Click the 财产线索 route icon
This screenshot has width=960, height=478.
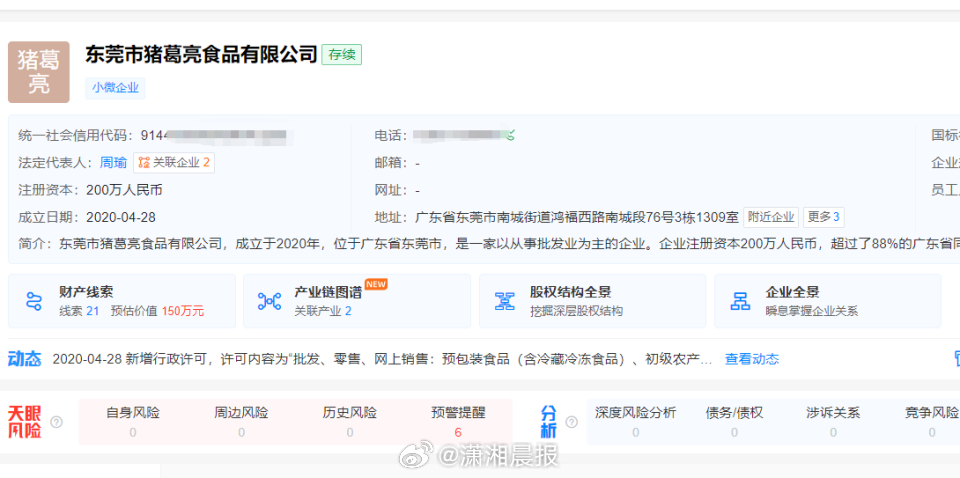[34, 301]
